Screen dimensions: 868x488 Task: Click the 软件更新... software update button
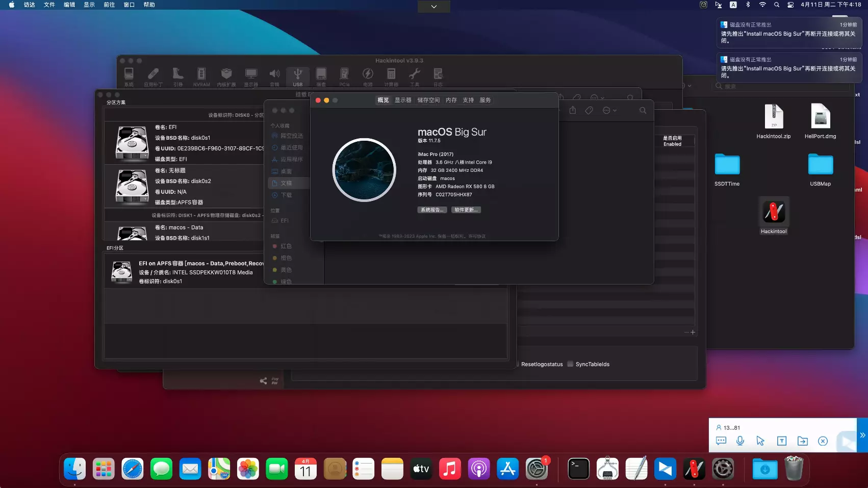coord(466,210)
